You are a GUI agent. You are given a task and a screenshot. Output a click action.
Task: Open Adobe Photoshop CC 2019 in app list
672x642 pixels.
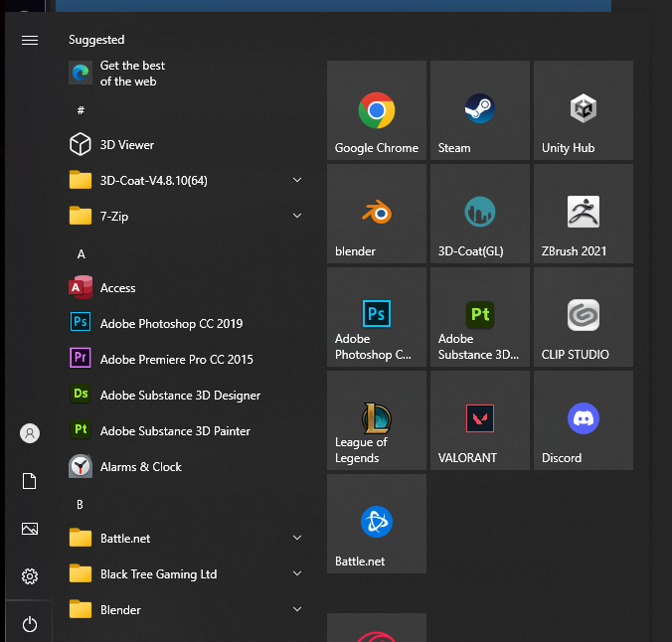click(187, 323)
